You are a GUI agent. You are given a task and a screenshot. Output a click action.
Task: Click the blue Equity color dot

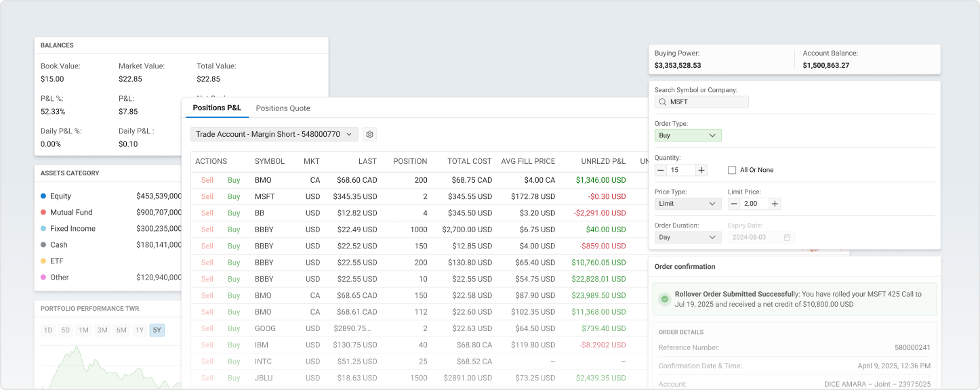click(43, 196)
